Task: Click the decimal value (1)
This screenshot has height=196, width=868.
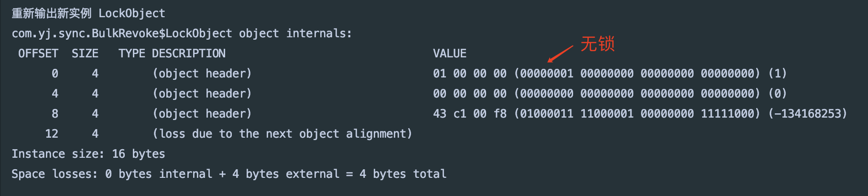Action: [777, 74]
